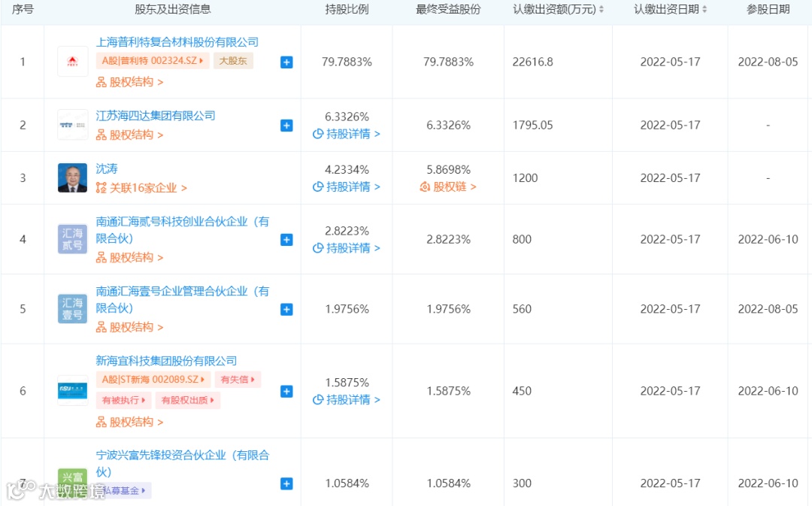
Task: Open 江苏海四达集团有限公司 company link
Action: tap(156, 116)
